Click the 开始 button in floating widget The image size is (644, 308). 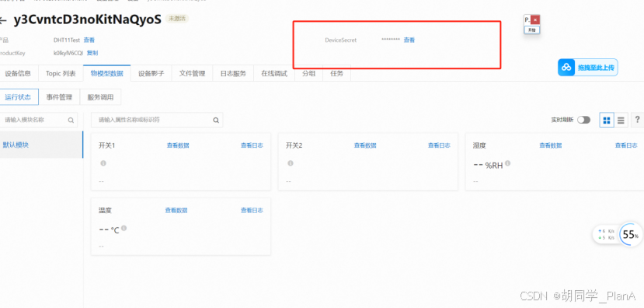(532, 30)
